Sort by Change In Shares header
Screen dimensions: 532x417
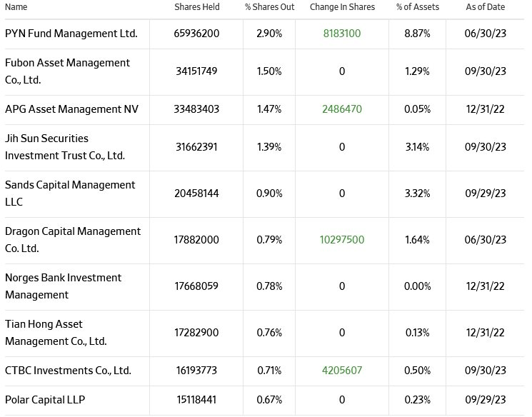coord(342,7)
